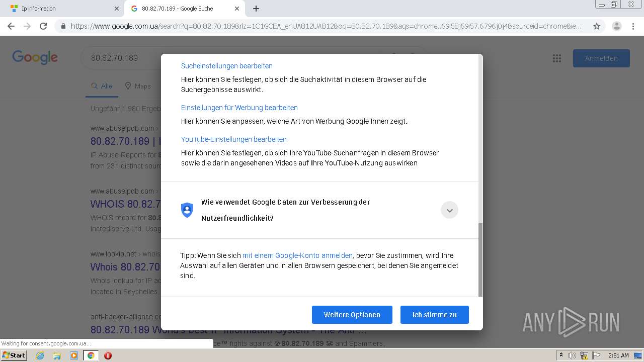Click the browser back arrow
The height and width of the screenshot is (362, 644).
coord(11,26)
